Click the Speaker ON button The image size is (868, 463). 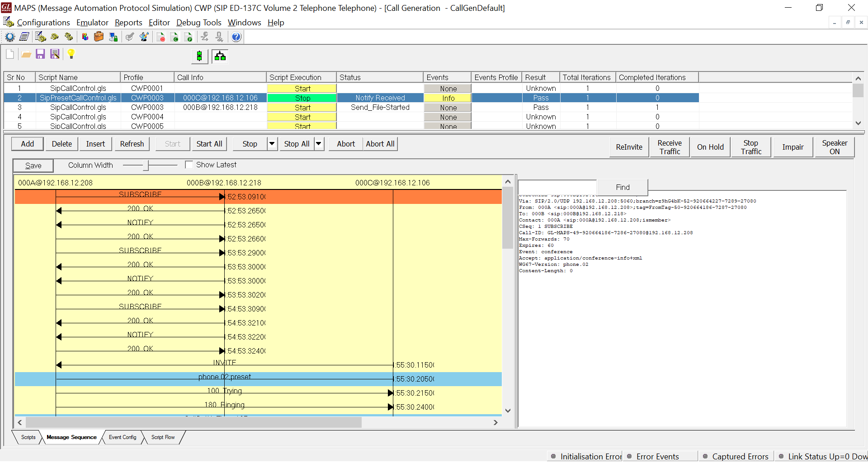[x=835, y=147]
